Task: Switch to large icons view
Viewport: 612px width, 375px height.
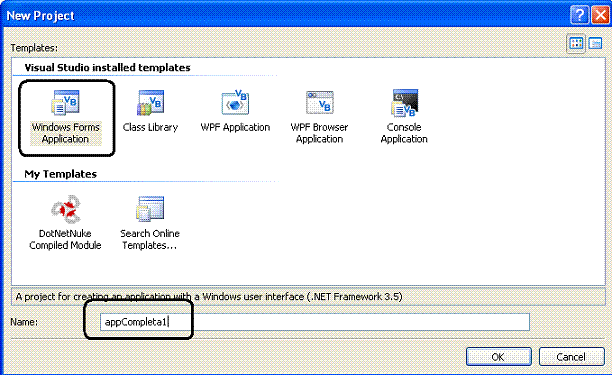Action: coord(576,43)
